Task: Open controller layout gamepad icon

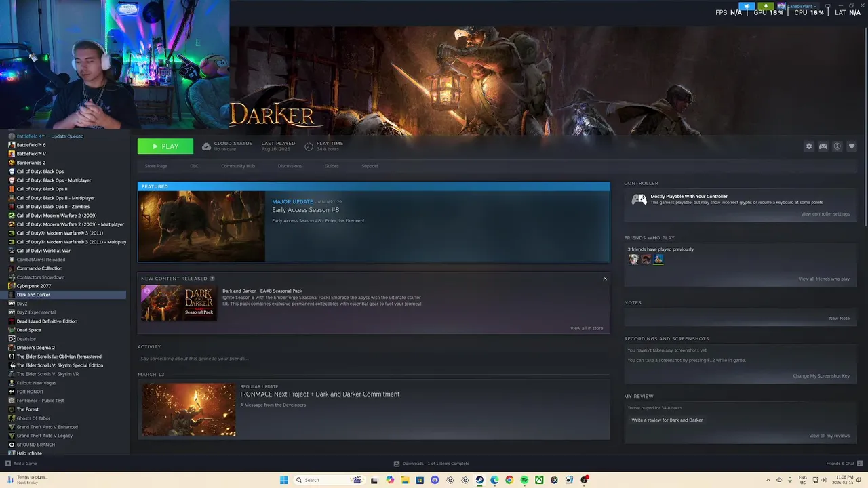Action: (x=823, y=146)
